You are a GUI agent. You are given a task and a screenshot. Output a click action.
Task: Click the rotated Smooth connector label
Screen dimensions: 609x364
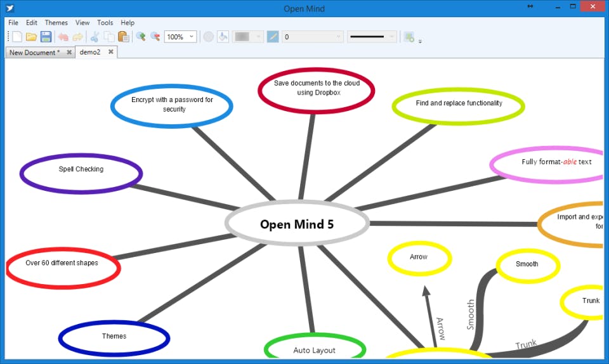pyautogui.click(x=471, y=315)
